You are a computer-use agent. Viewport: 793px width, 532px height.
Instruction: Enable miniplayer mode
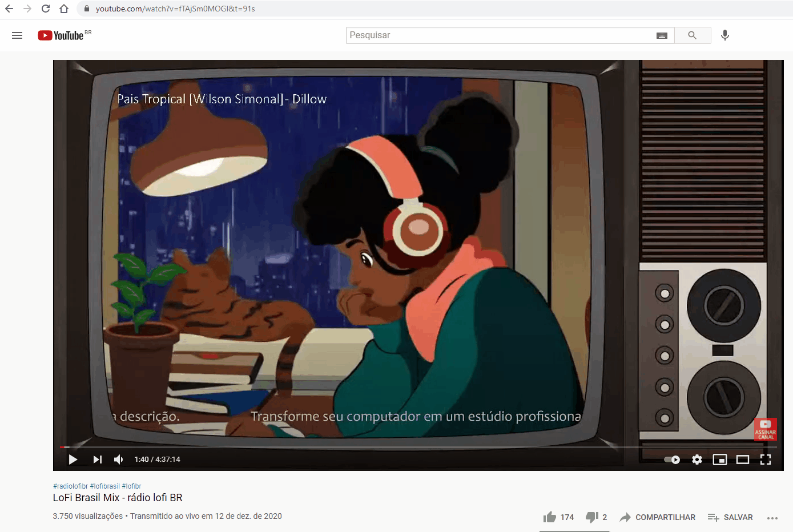[720, 460]
